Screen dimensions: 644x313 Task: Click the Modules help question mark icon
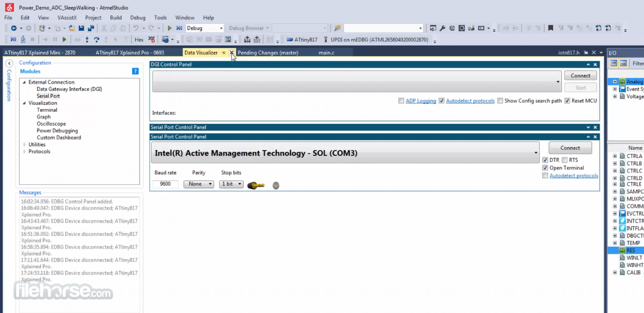pos(135,71)
